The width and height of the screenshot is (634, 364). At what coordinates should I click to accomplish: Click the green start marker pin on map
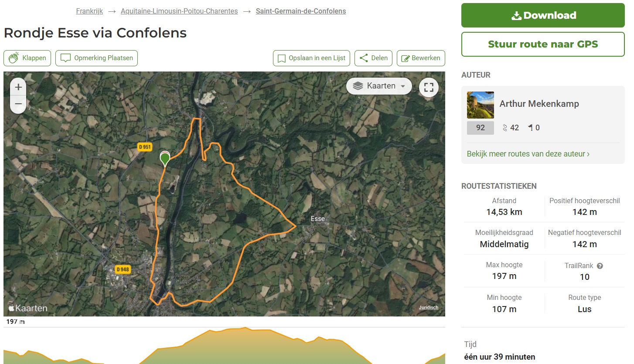pos(165,160)
